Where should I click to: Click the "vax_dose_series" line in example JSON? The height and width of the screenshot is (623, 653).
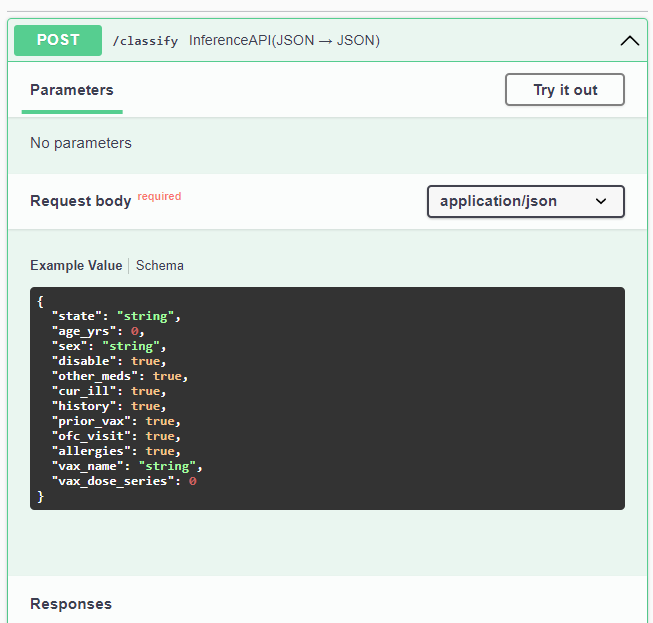[124, 481]
